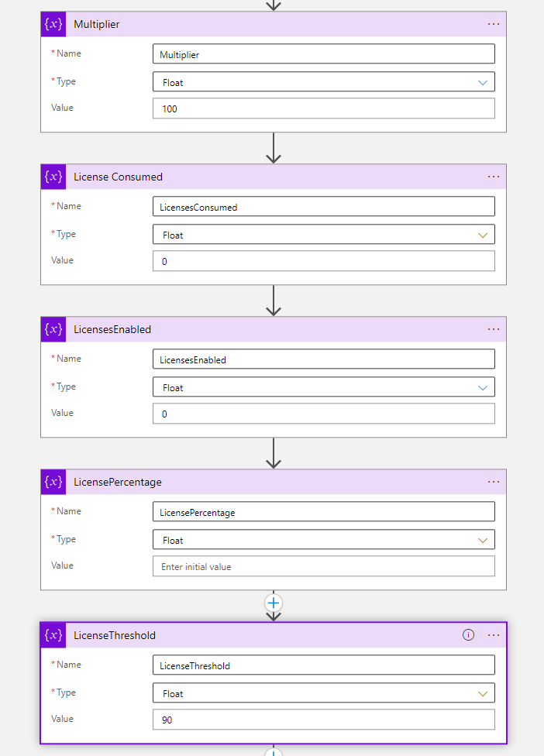
Task: Open the LicensesEnabled ellipsis menu
Action: (494, 329)
